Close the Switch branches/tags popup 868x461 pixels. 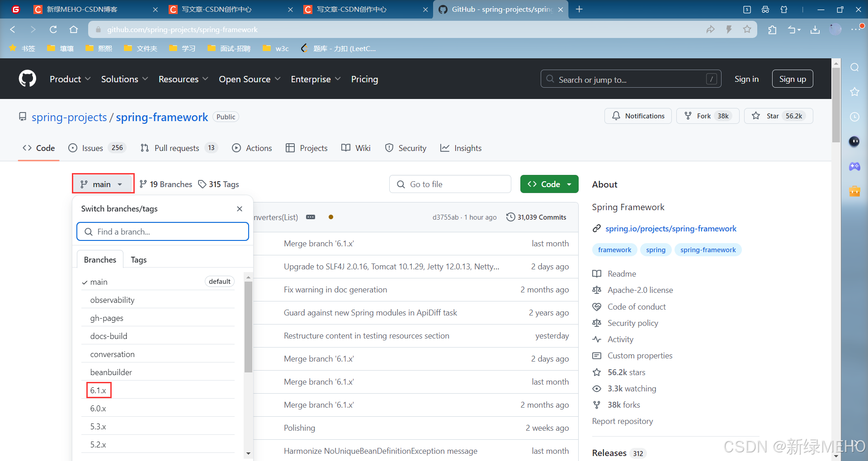tap(240, 209)
